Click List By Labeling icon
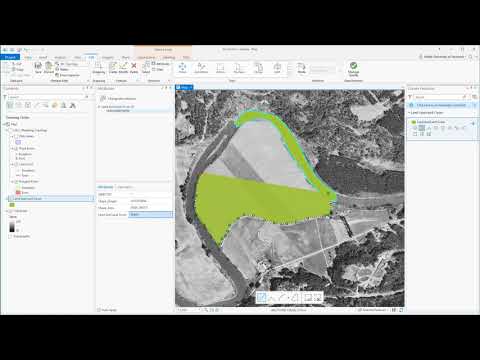The height and width of the screenshot is (360, 480). point(55,105)
